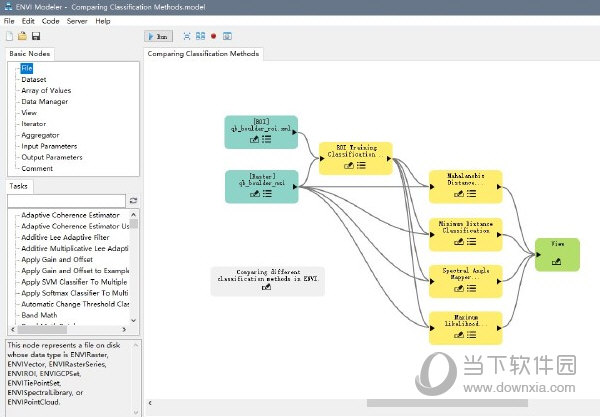Click edit icon on the comment node

click(x=266, y=287)
